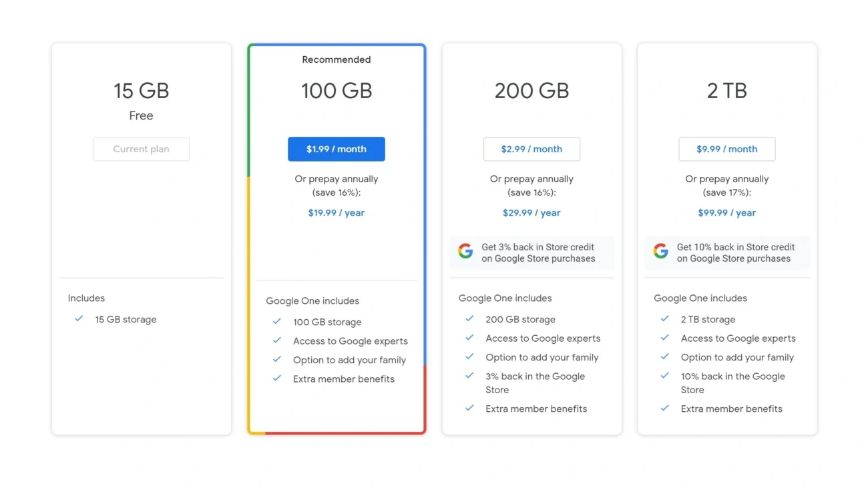Click the $29.99 / year link
The image size is (868, 488).
(531, 212)
